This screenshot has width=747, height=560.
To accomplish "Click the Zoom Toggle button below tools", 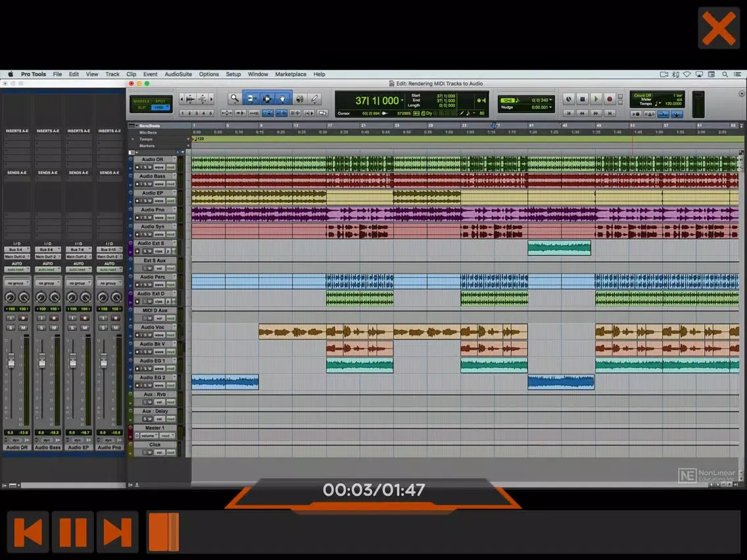I will pyautogui.click(x=227, y=113).
